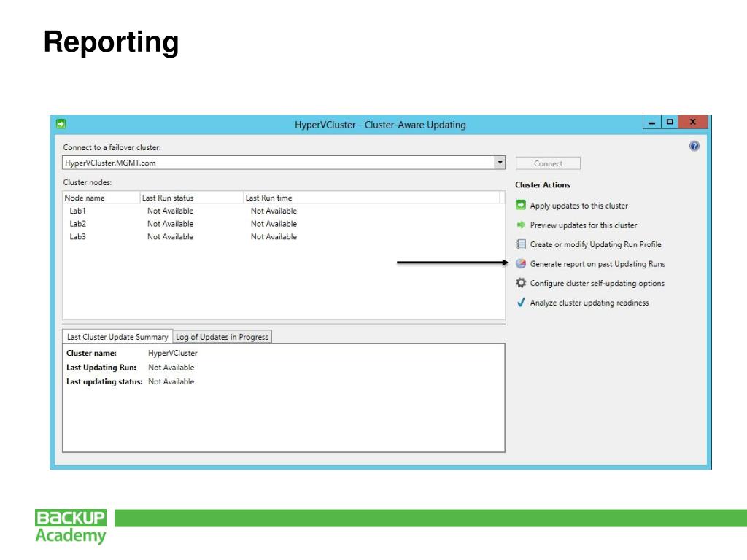Viewport: 747px width, 560px height.
Task: Click the Updating Run Profile notepad icon
Action: [x=521, y=244]
